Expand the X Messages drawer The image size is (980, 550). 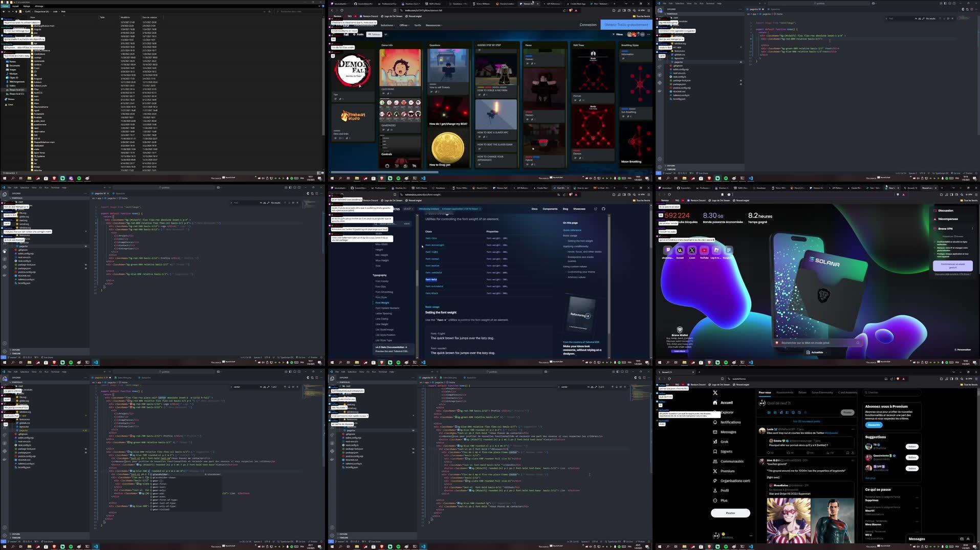(x=968, y=539)
